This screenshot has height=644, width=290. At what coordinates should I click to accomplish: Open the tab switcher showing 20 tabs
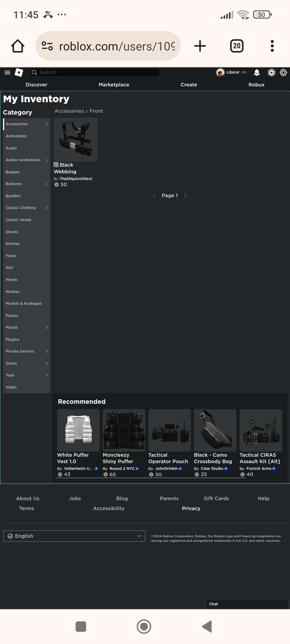(237, 46)
